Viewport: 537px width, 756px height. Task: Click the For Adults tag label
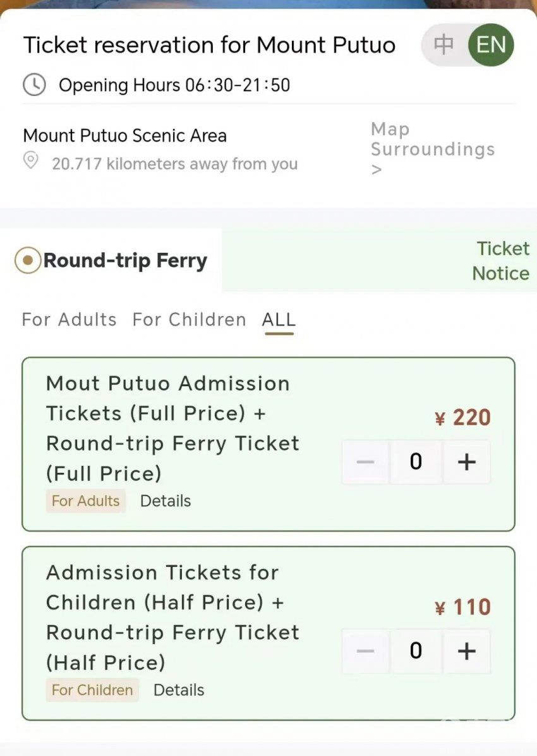pyautogui.click(x=86, y=501)
